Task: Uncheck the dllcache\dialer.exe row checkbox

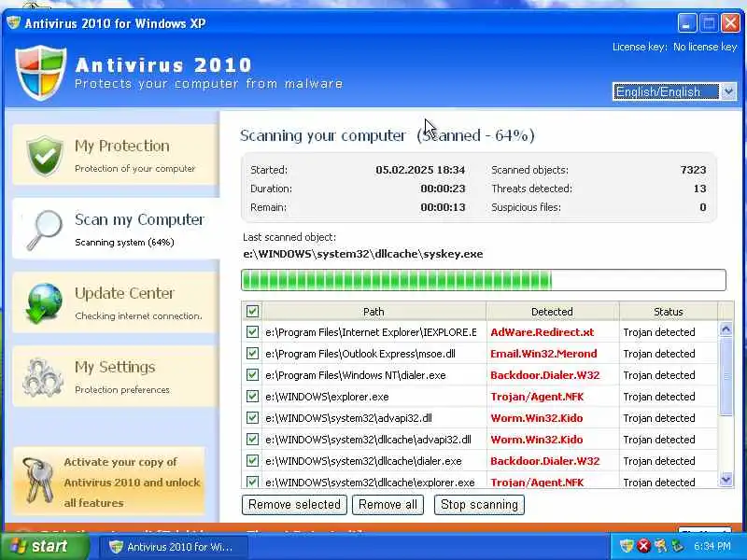Action: click(x=252, y=460)
